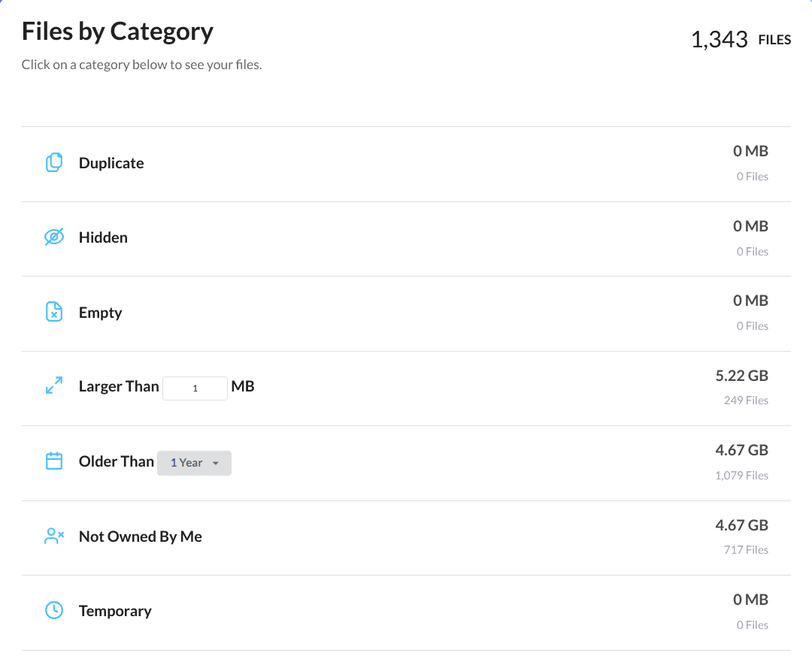Click the Empty files document icon
Screen dimensions: 812x665
(53, 311)
